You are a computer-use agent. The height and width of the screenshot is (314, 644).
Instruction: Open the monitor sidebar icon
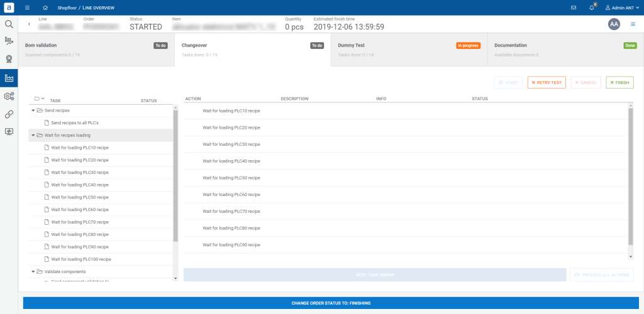(9, 132)
